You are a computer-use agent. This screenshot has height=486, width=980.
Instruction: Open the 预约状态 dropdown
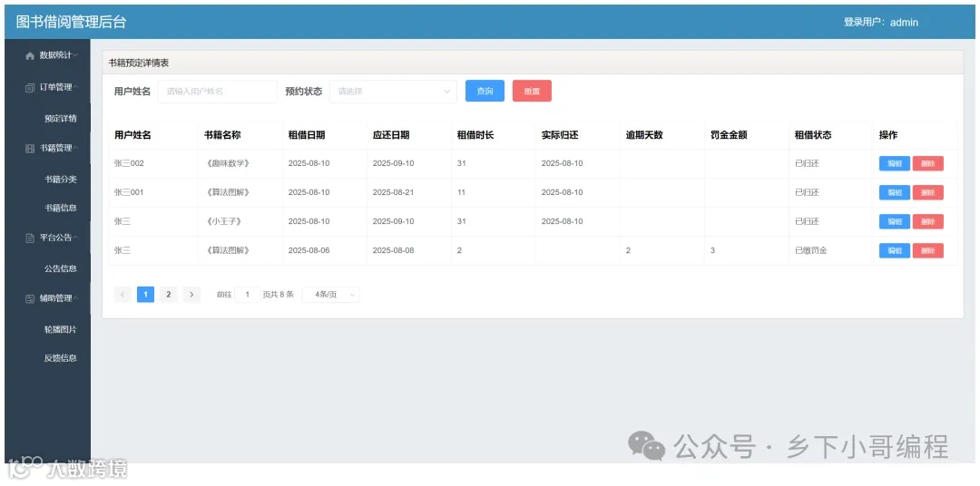coord(393,92)
